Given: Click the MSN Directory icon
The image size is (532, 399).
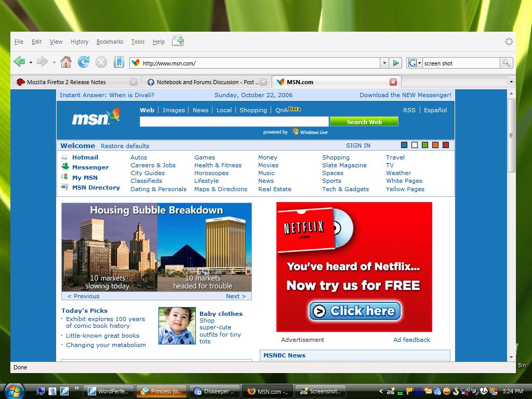Looking at the screenshot, I should pos(64,187).
